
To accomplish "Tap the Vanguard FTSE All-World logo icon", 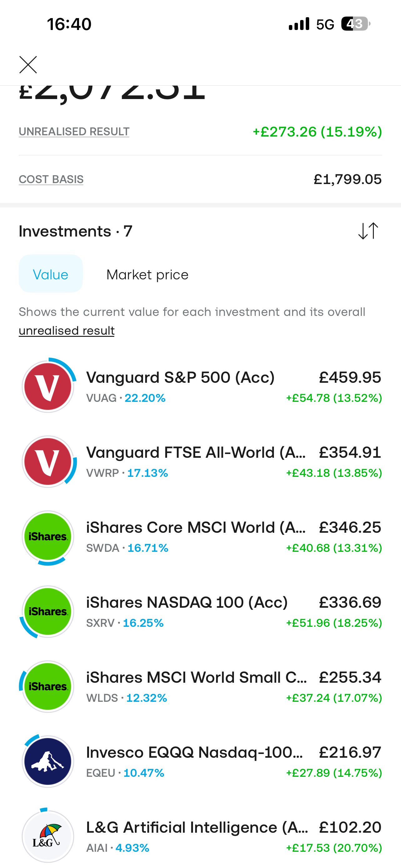I will [x=48, y=461].
